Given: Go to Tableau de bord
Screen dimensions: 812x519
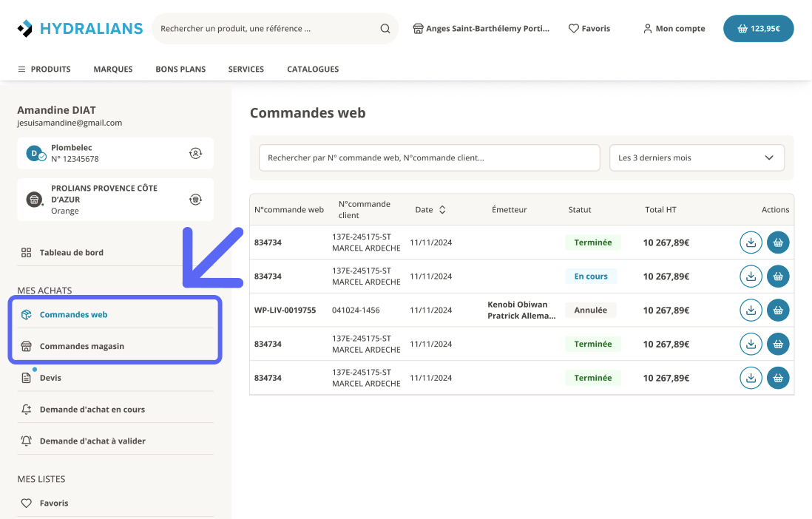Looking at the screenshot, I should pyautogui.click(x=115, y=252).
